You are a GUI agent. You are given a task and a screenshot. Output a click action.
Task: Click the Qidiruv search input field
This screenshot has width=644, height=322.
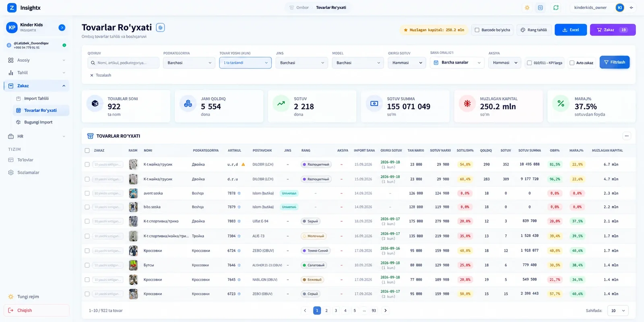(x=124, y=63)
